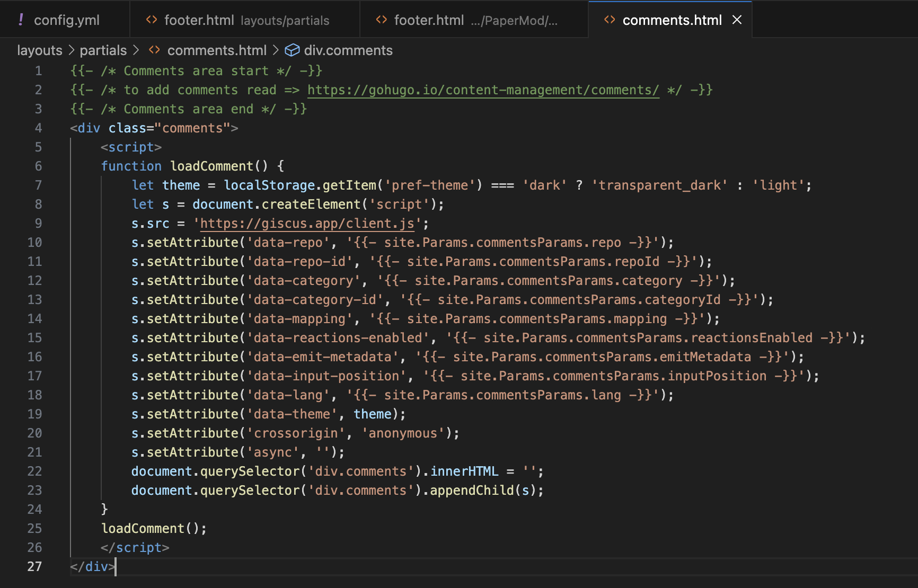Click s.src assignment on line 9
This screenshot has width=918, height=588.
point(150,224)
